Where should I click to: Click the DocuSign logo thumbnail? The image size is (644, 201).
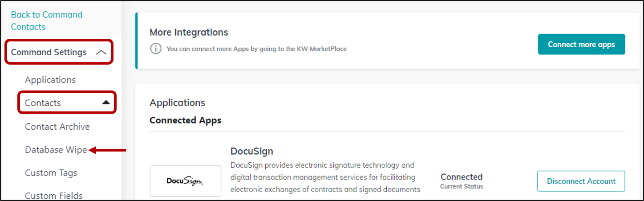[x=186, y=181]
